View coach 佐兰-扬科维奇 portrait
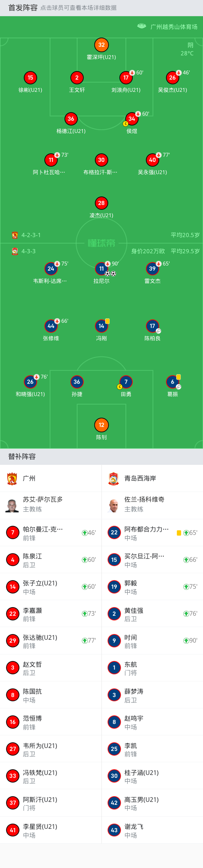 (114, 505)
